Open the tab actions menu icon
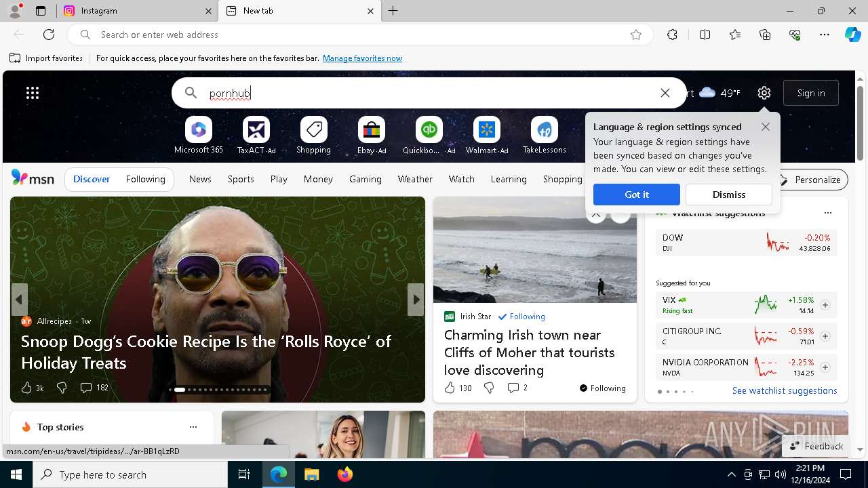Image resolution: width=868 pixels, height=488 pixels. (x=41, y=11)
